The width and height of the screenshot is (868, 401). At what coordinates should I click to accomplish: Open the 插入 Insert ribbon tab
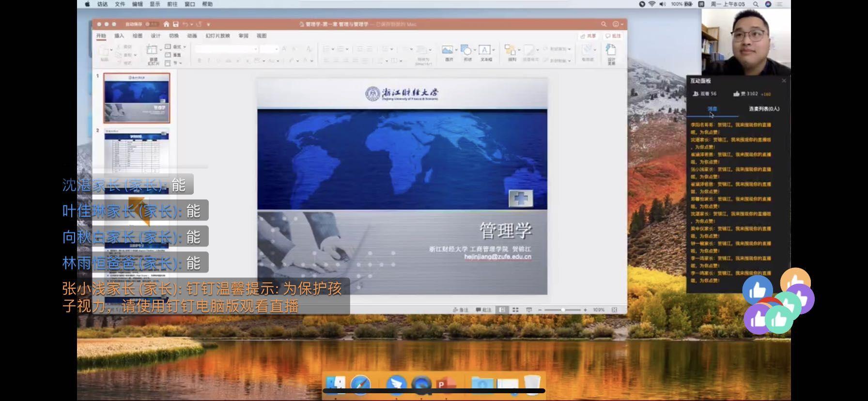[119, 36]
